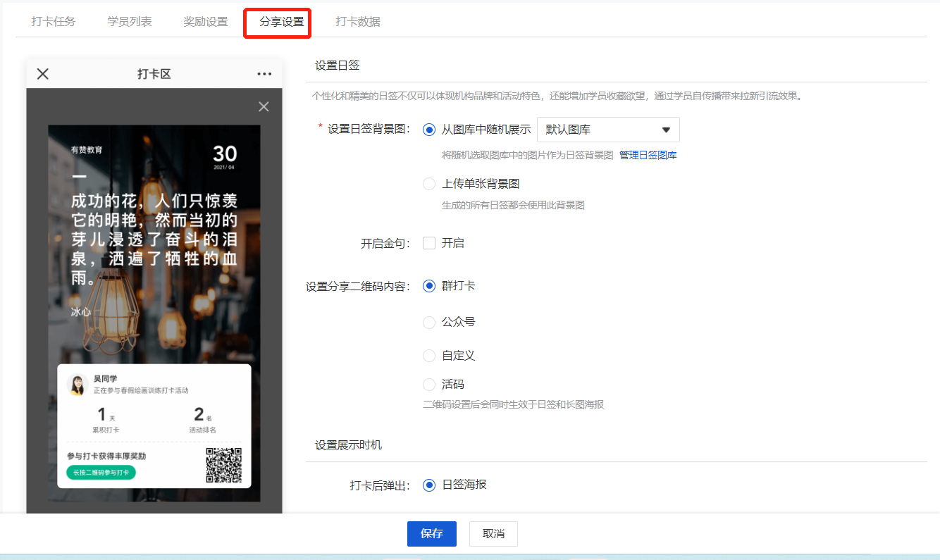Image resolution: width=940 pixels, height=560 pixels.
Task: Choose 群打卡 as QR code content
Action: click(429, 286)
